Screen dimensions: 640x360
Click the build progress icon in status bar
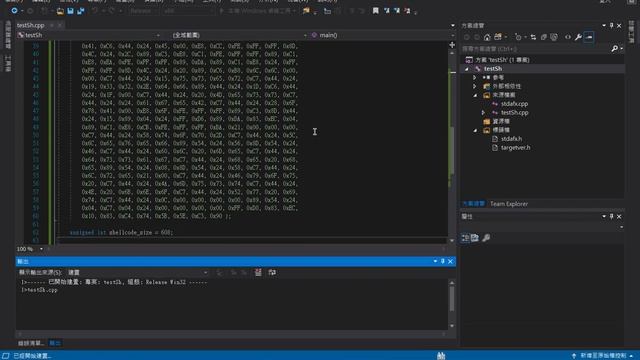coord(441,356)
